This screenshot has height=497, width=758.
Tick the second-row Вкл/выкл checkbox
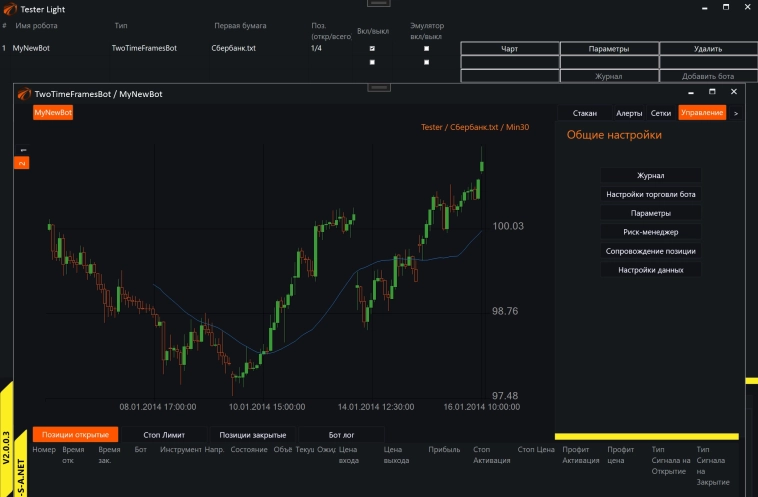coord(372,62)
